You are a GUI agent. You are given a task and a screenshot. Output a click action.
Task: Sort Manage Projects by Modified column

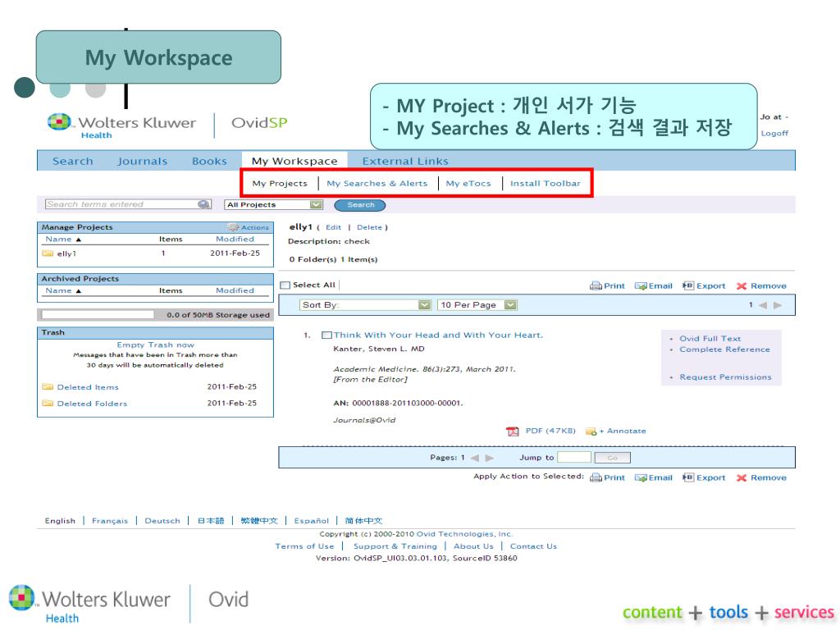(235, 239)
